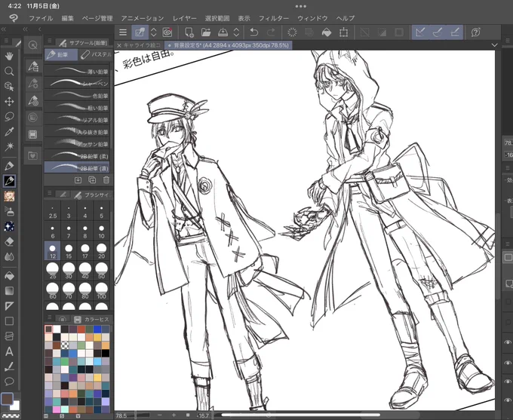Open Brush Size panel menu icon
The width and height of the screenshot is (513, 420).
click(49, 192)
